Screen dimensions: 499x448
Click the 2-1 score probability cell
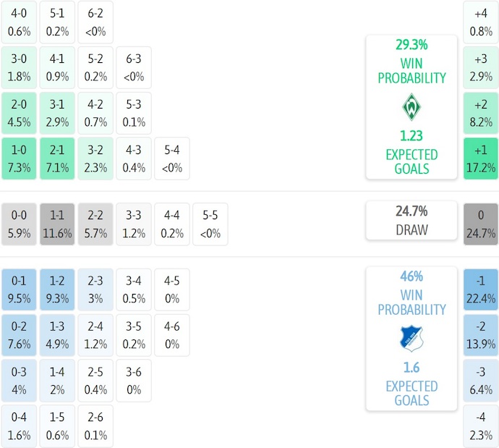point(57,159)
